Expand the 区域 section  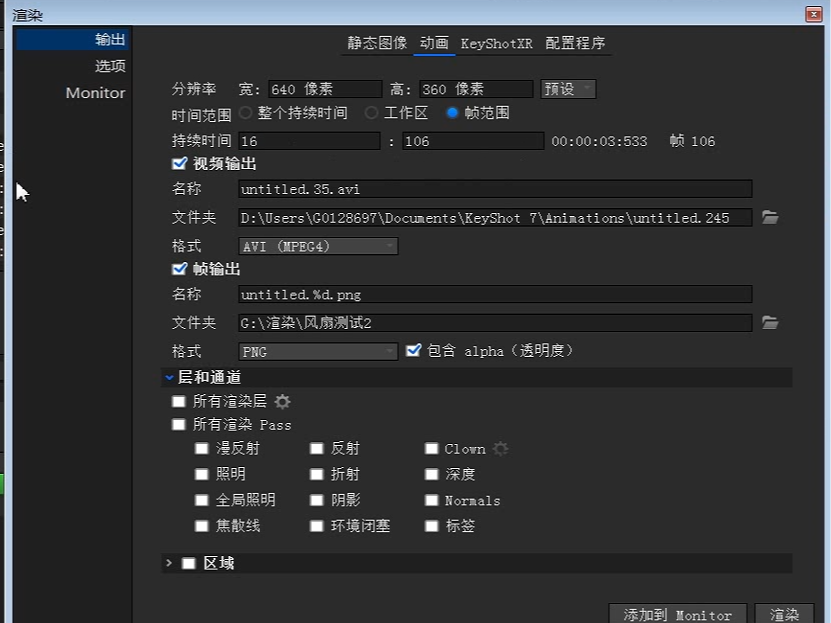(170, 563)
